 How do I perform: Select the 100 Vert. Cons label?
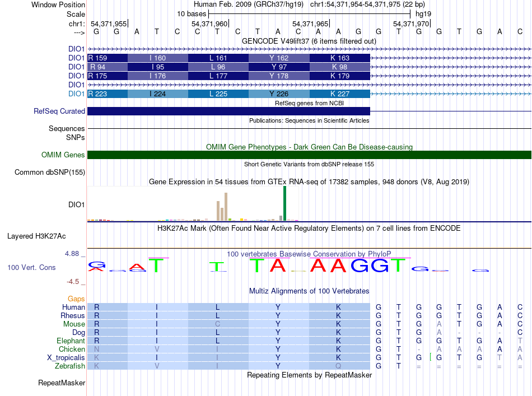[x=31, y=267]
